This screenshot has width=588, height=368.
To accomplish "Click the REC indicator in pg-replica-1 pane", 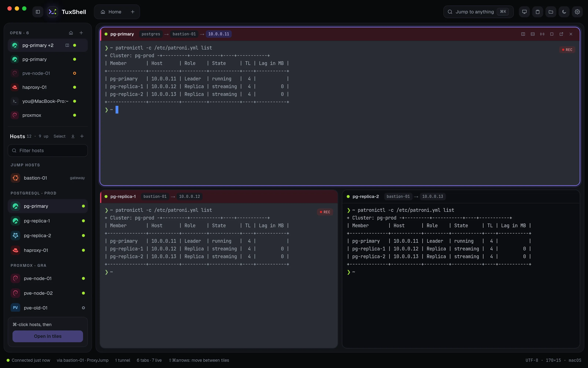I will point(325,212).
